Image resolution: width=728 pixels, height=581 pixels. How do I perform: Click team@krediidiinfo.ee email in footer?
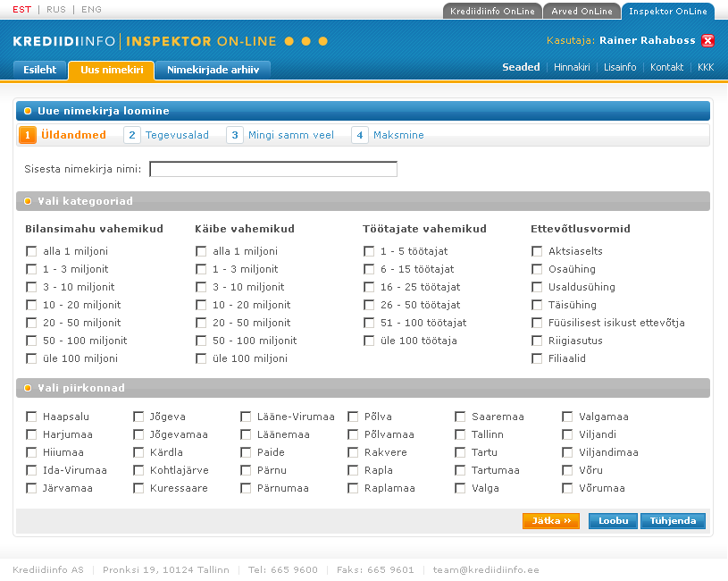click(x=486, y=570)
